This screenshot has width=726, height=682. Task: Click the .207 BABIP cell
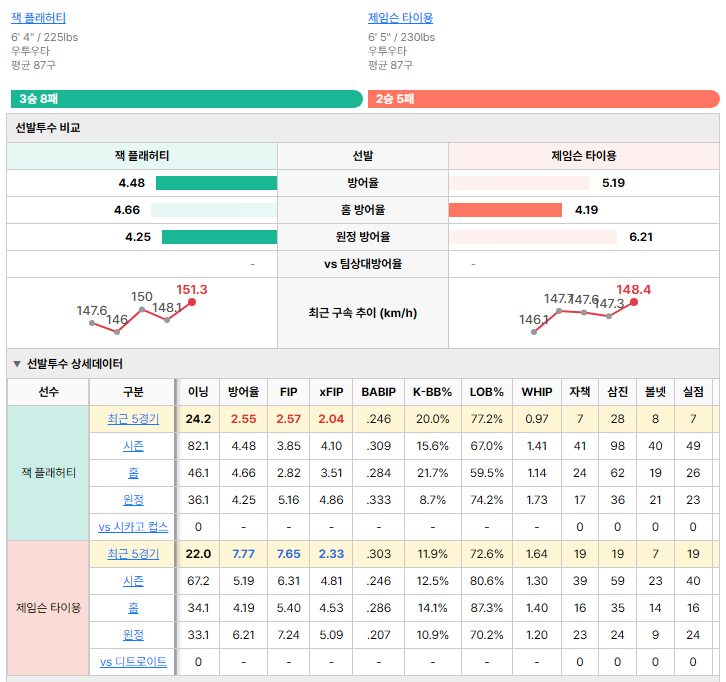click(x=378, y=635)
